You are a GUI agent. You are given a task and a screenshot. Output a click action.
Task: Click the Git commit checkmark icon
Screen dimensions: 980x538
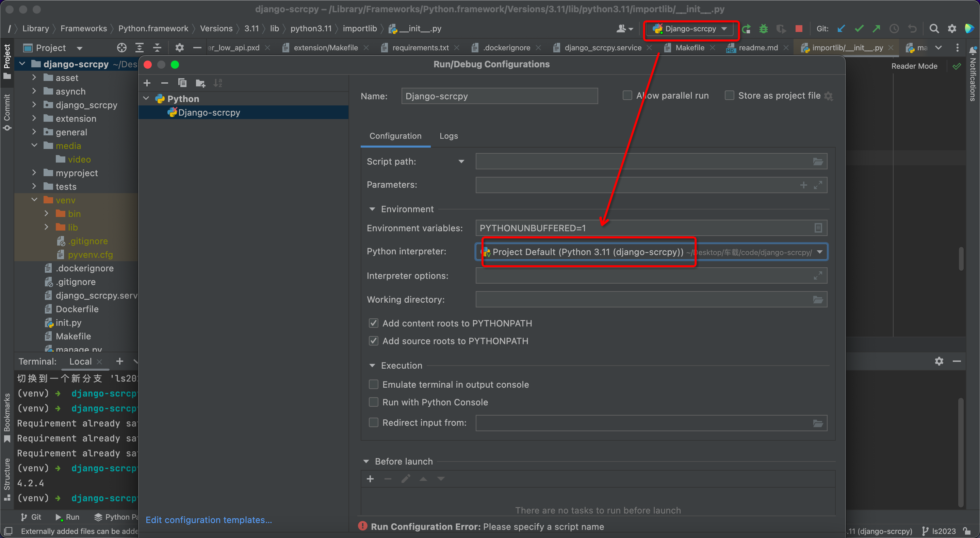point(859,29)
